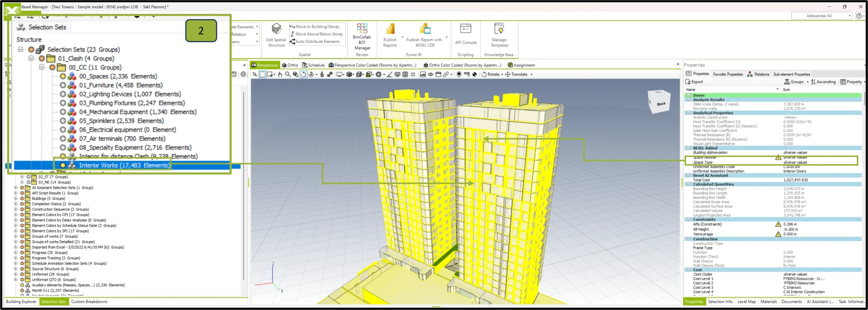Select the Month 011 (2,257 Elements) set
Viewport: 868px width, 310px height.
click(x=55, y=290)
